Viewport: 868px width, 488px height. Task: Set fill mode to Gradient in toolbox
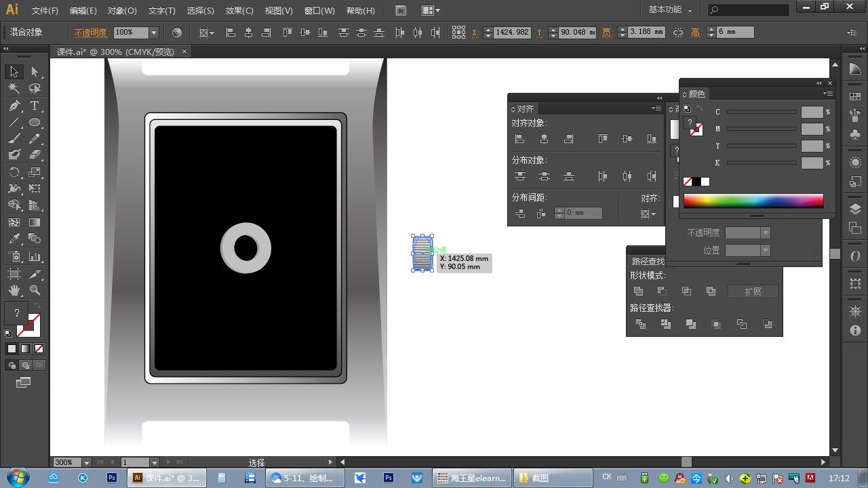pyautogui.click(x=25, y=348)
